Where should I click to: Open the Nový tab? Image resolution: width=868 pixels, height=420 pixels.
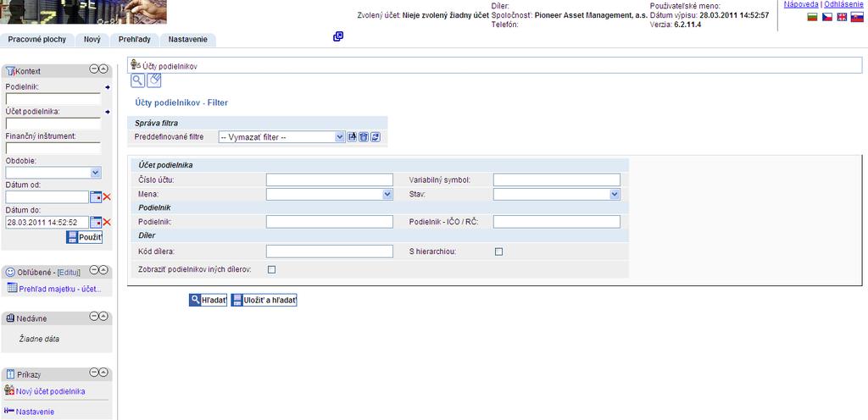click(x=92, y=40)
